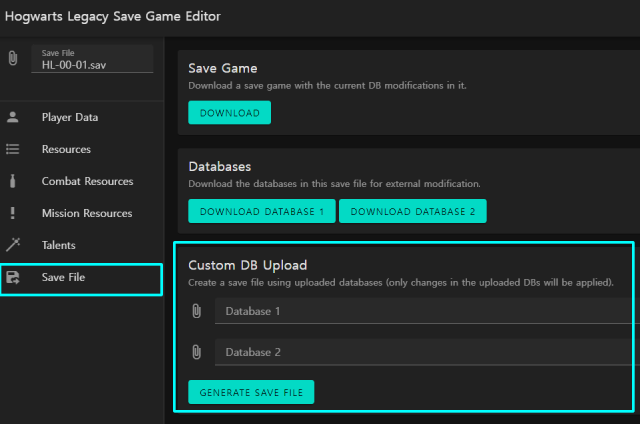This screenshot has height=424, width=640.
Task: Click the Databases heading
Action: pos(220,166)
